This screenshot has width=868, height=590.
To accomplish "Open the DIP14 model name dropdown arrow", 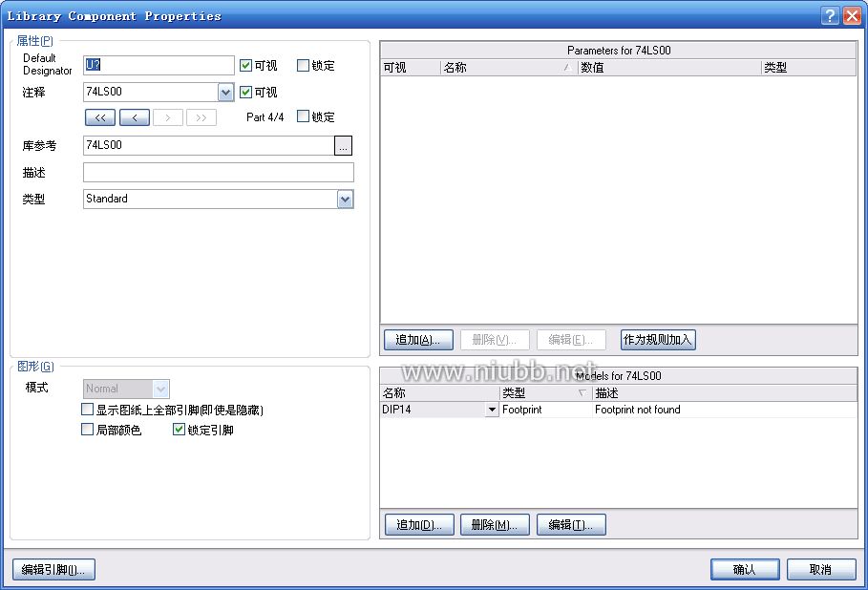I will pyautogui.click(x=492, y=410).
